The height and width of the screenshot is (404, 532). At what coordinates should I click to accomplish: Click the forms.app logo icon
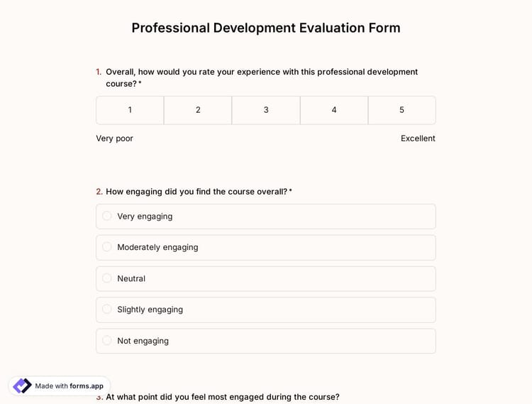click(x=22, y=386)
